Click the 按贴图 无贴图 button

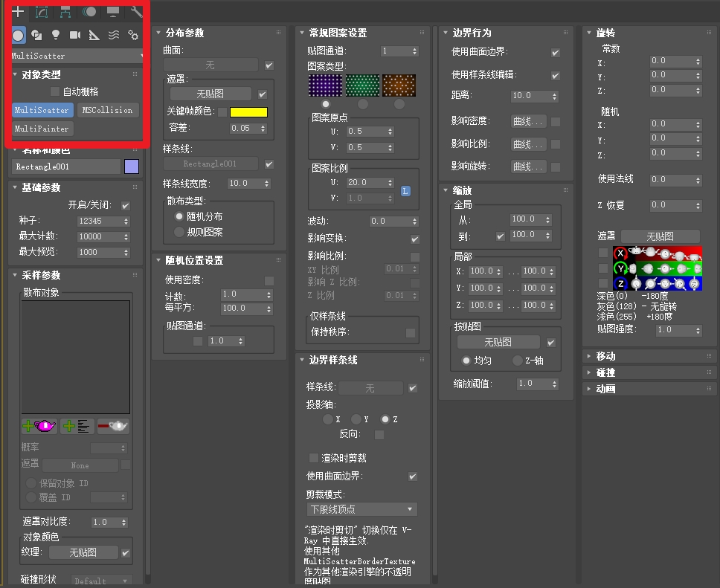click(x=498, y=342)
